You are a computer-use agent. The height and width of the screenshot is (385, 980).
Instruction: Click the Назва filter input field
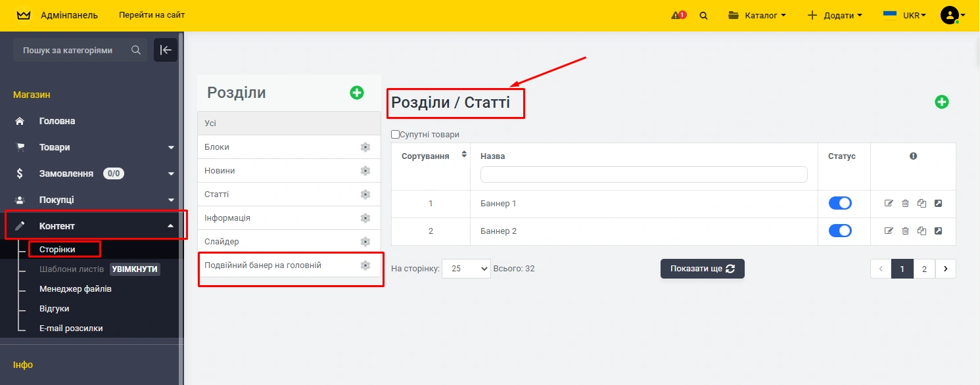643,174
